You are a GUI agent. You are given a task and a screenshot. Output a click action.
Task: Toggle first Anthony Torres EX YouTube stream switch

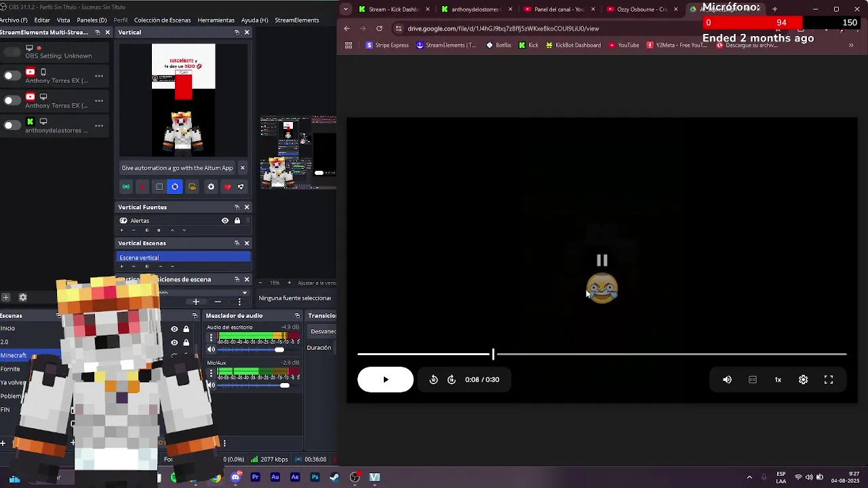pos(12,75)
